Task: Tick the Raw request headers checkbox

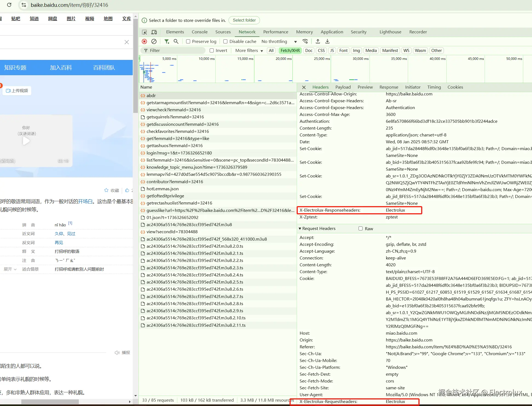Action: point(360,229)
